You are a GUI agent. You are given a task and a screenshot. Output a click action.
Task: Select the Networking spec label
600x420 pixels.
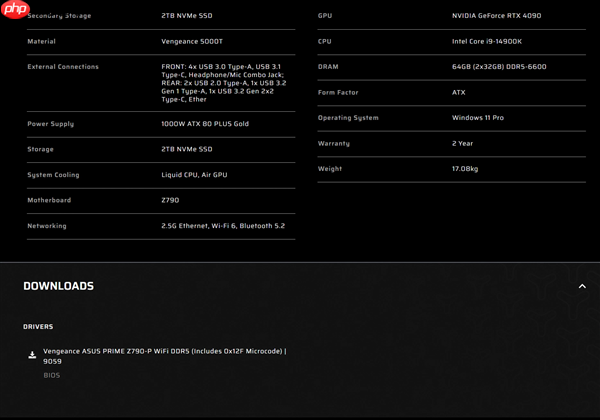point(47,226)
